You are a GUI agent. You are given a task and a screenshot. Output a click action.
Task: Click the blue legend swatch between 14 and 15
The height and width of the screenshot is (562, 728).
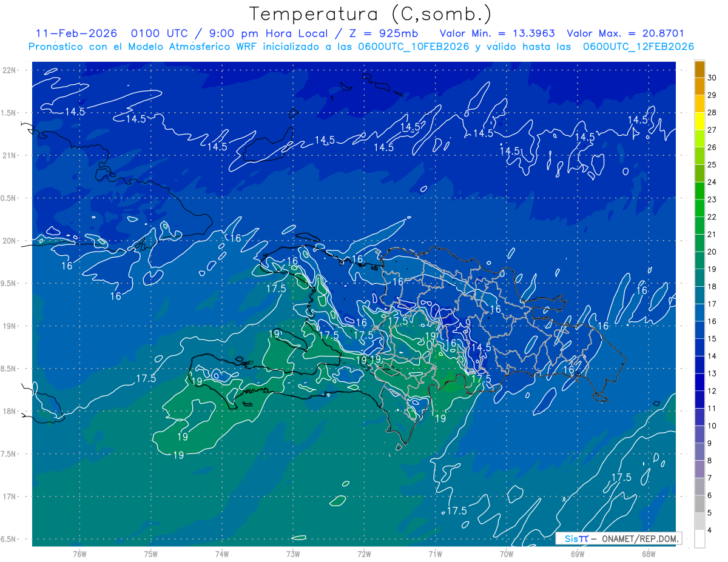point(699,348)
